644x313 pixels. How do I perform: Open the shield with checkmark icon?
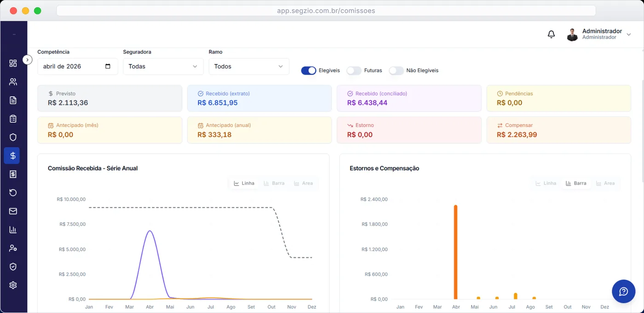(13, 267)
